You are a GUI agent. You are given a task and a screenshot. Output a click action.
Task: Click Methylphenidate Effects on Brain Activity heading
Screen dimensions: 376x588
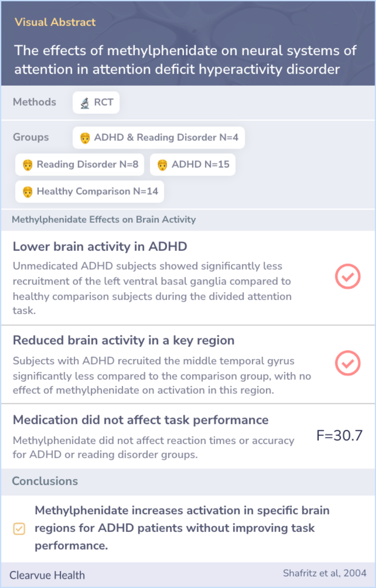click(104, 220)
